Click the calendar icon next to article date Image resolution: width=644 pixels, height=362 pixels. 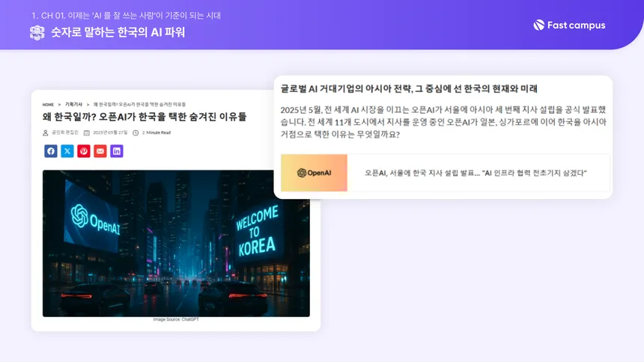coord(87,132)
